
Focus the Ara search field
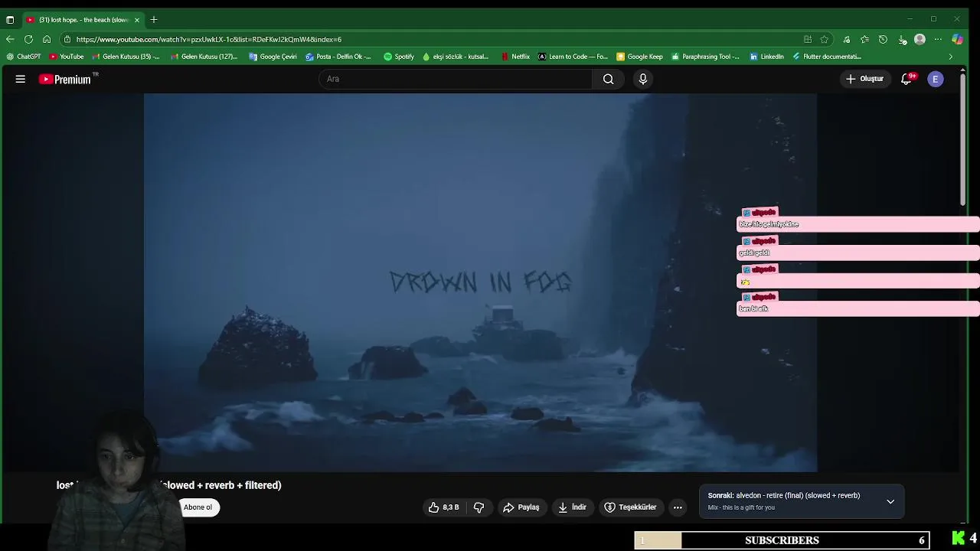pos(456,79)
